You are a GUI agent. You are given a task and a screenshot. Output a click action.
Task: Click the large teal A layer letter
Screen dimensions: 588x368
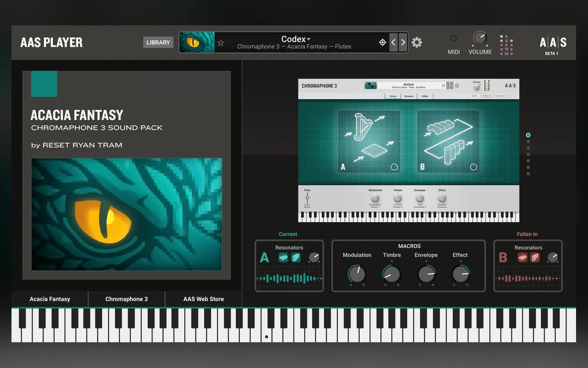click(264, 258)
